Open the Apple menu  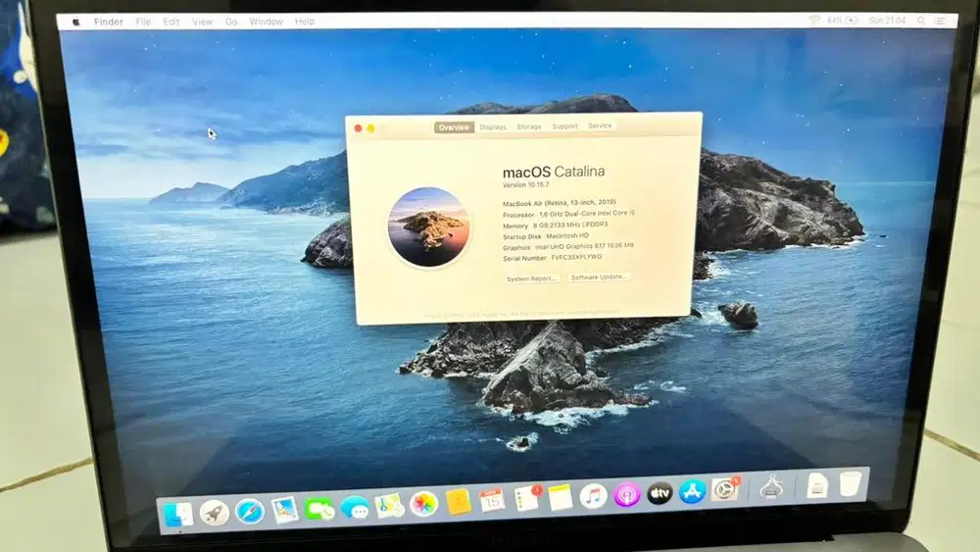click(76, 22)
